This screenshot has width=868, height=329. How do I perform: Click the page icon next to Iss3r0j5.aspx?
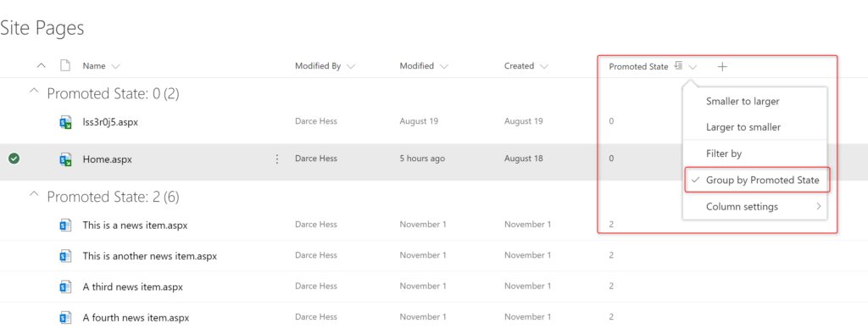[66, 122]
